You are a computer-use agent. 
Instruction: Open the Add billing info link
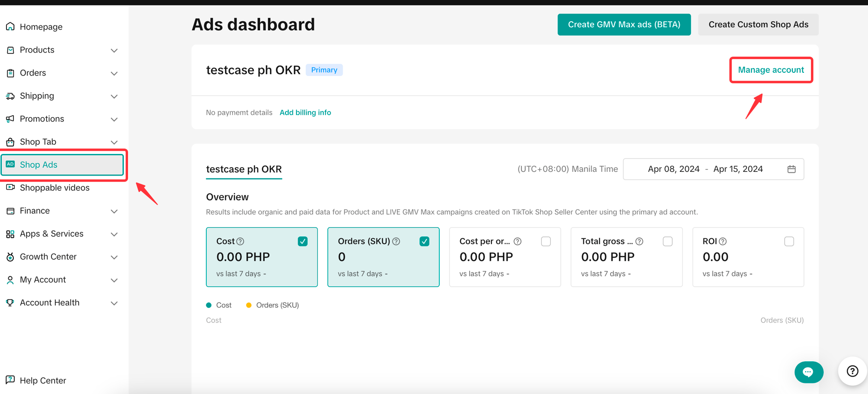click(x=305, y=112)
